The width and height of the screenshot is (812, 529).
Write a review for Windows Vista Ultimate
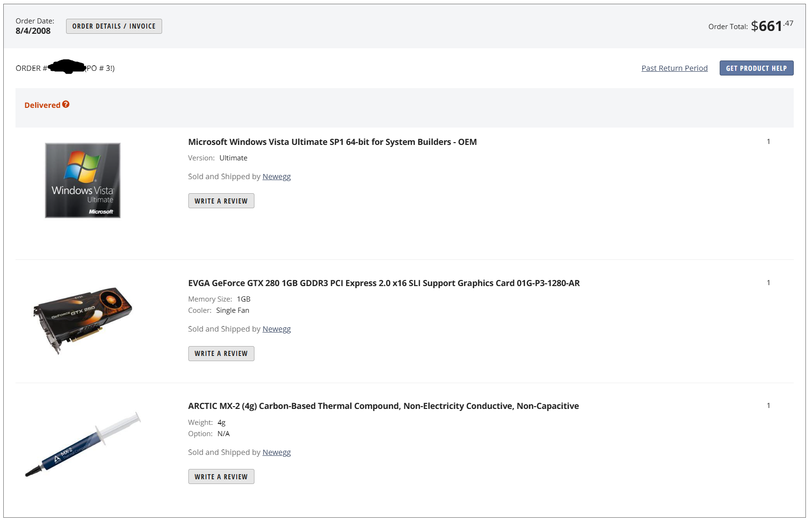pos(221,201)
